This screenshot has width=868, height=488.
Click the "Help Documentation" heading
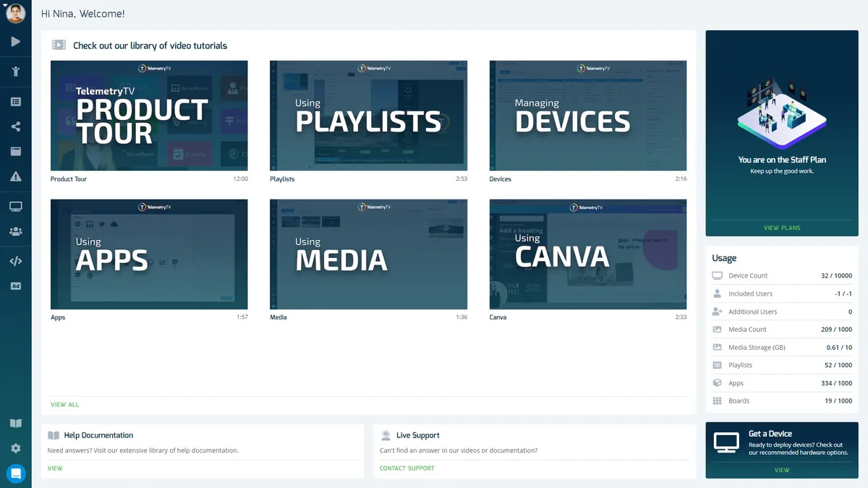[x=98, y=435]
